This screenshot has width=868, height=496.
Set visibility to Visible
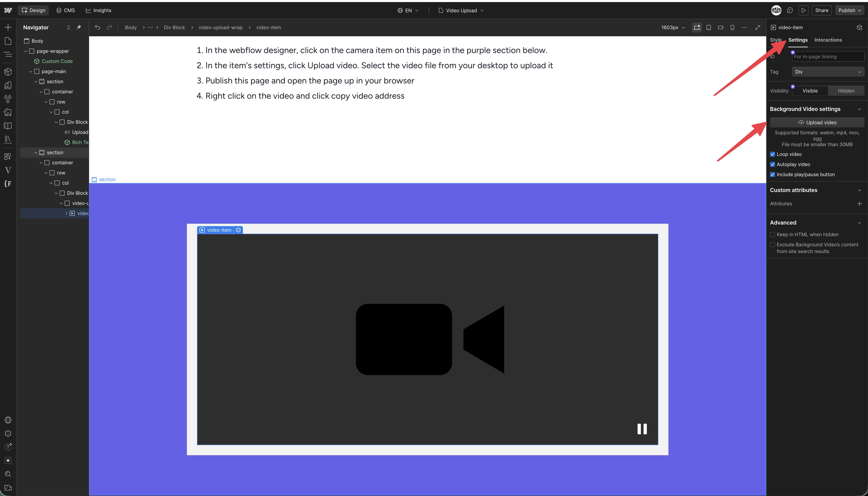(810, 91)
